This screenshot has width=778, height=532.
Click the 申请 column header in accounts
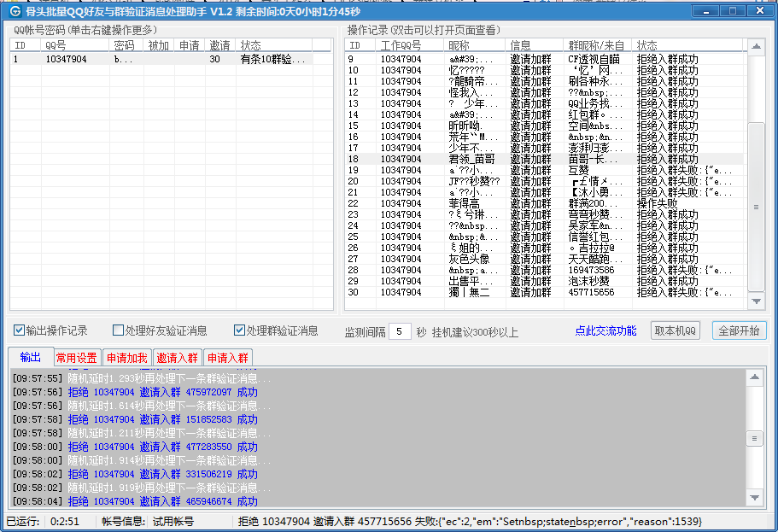point(190,45)
